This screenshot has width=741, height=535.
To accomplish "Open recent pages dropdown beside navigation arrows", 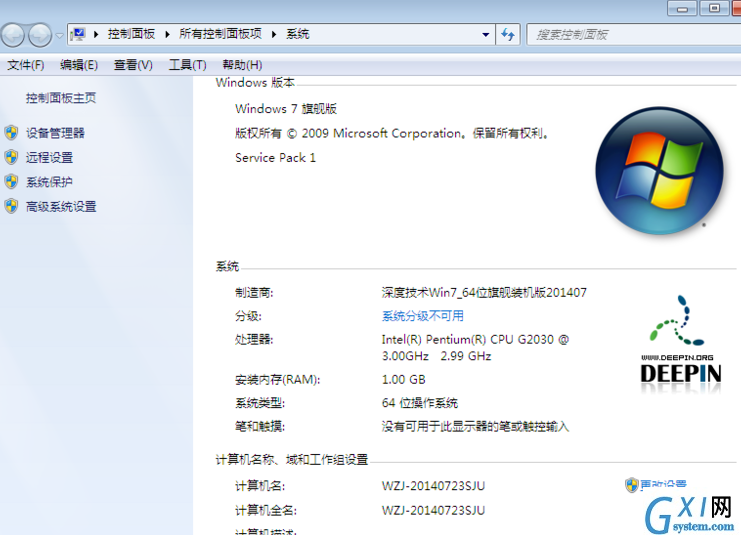I will click(60, 35).
